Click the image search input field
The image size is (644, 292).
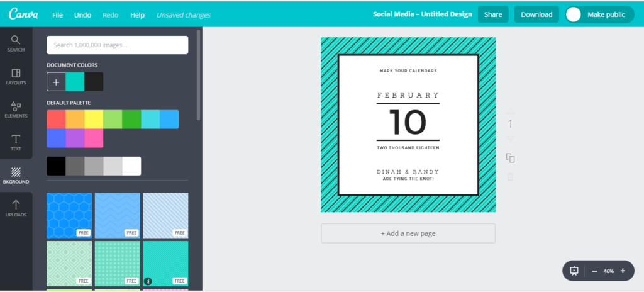[x=117, y=45]
